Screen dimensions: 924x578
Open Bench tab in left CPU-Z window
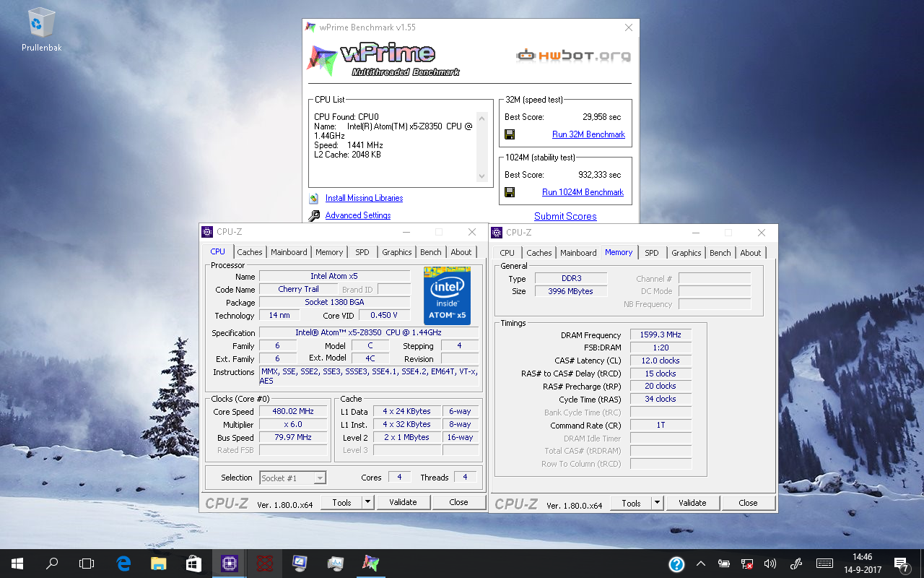tap(431, 252)
